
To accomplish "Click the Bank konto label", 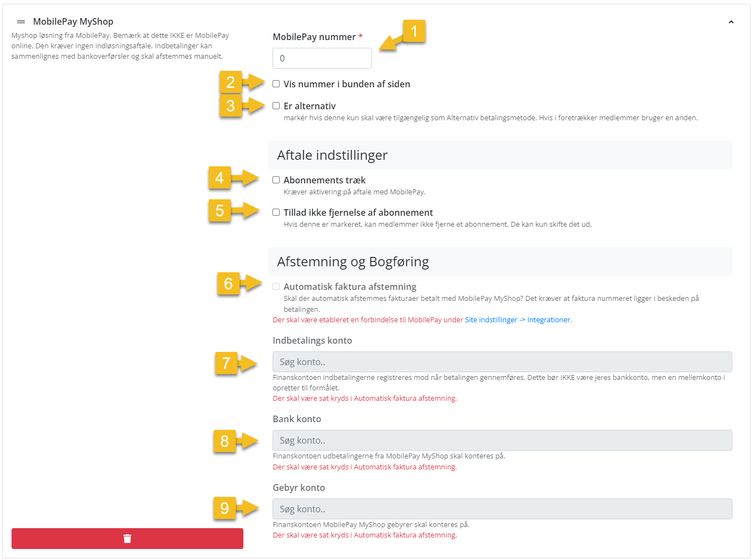I will 297,419.
